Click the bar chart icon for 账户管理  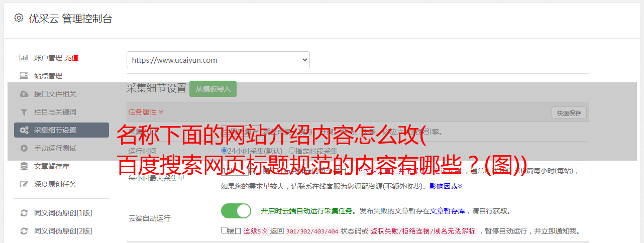pos(24,58)
